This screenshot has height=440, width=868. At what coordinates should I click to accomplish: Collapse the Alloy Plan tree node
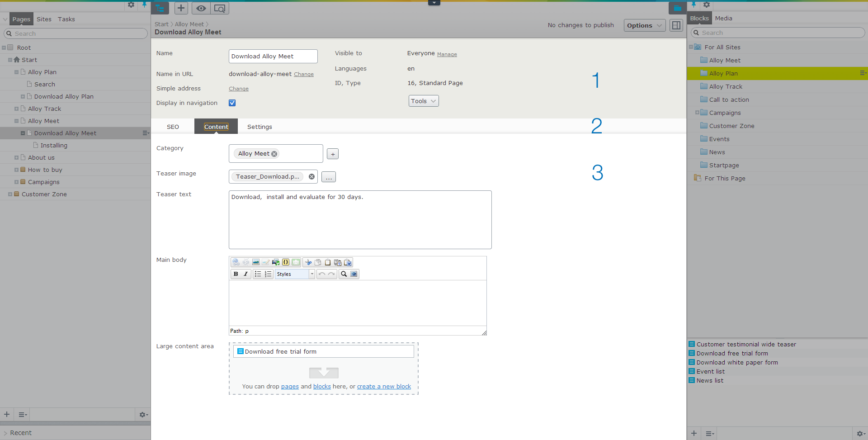tap(16, 72)
